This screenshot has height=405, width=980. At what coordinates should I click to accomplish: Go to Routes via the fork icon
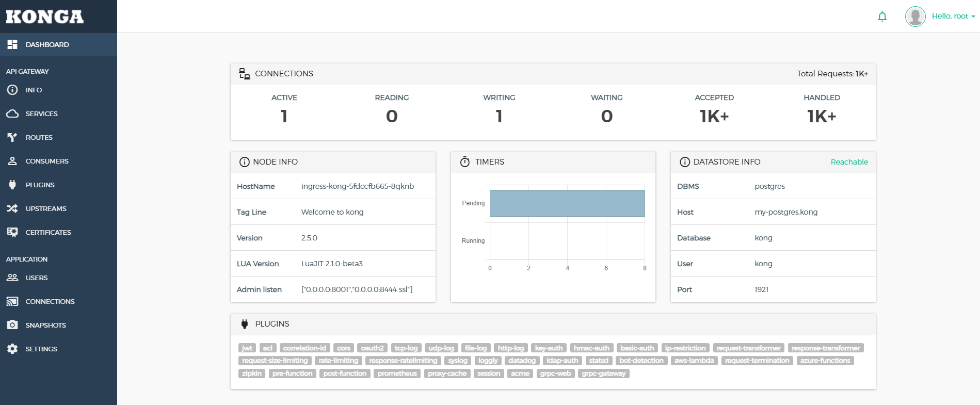point(12,137)
